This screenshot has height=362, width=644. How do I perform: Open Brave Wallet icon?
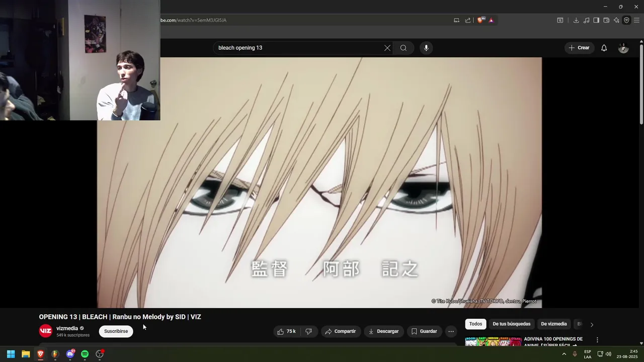pos(606,20)
